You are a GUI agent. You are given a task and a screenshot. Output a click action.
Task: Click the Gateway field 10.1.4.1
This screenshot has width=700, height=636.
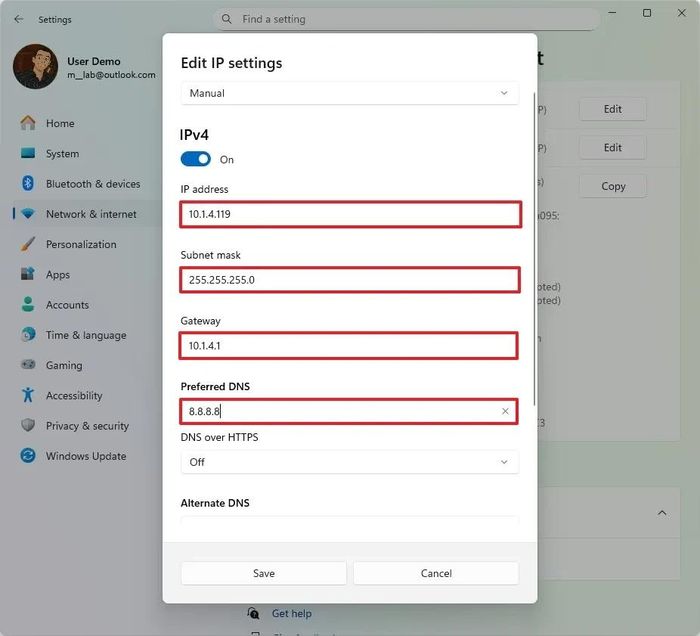click(x=348, y=345)
